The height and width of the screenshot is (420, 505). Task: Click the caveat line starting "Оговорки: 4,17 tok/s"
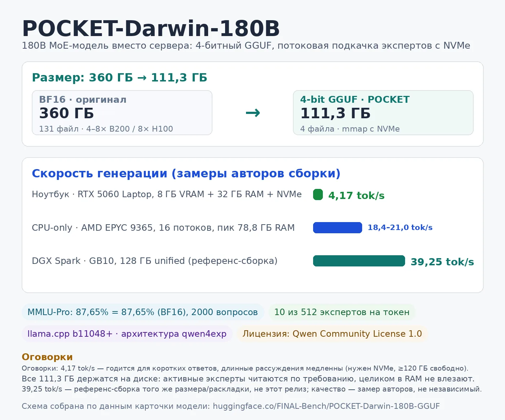[x=245, y=368]
